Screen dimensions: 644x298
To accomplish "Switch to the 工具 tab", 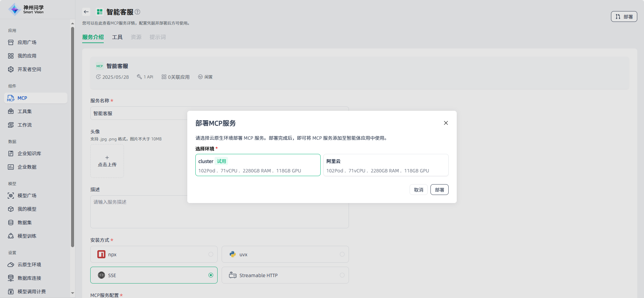I will click(117, 37).
